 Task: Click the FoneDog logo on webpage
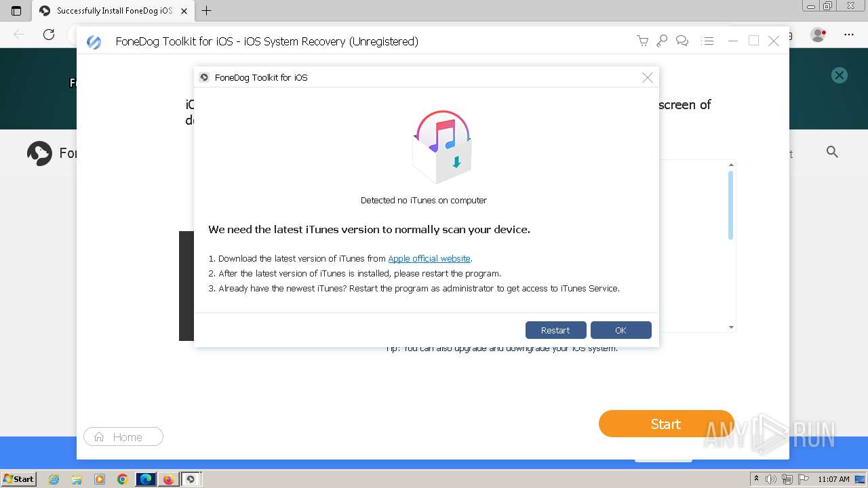coord(39,153)
